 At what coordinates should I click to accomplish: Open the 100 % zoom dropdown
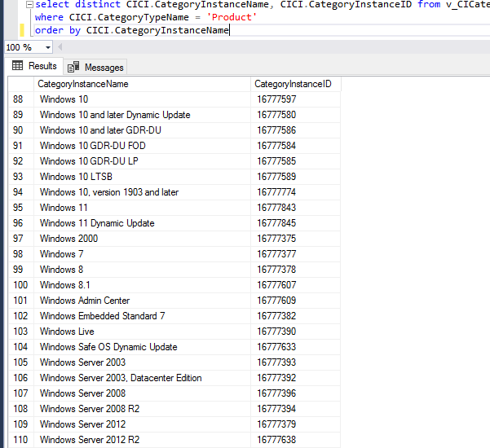[48, 47]
